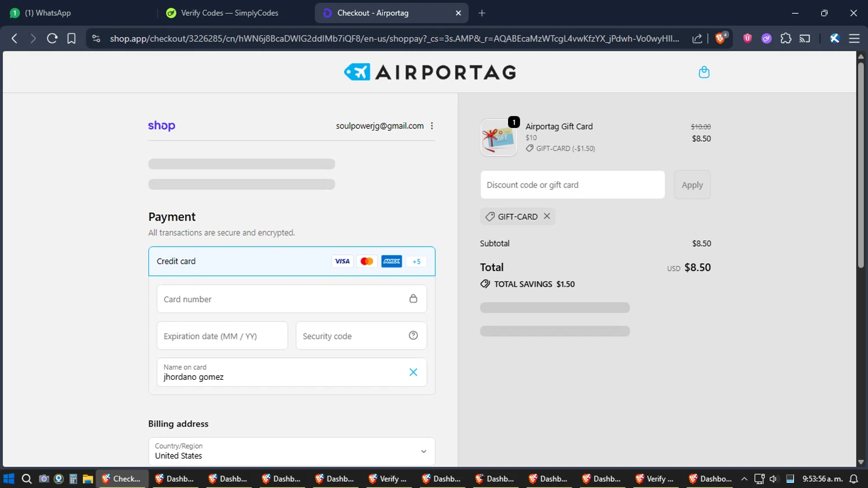Screen dimensions: 868x488
Task: Open the round purple extension icon
Action: (x=767, y=38)
